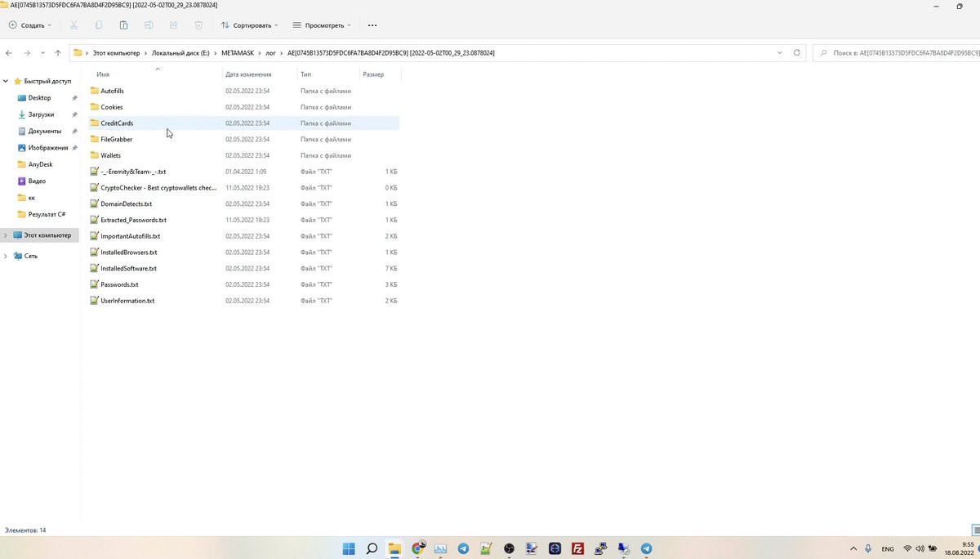The image size is (980, 559).
Task: Click the volume speaker icon in tray
Action: tap(920, 548)
